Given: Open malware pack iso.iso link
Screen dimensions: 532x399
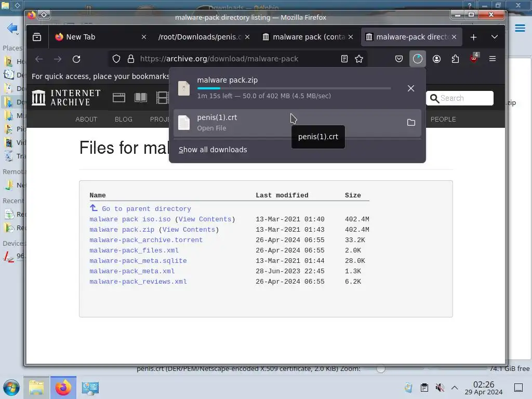Looking at the screenshot, I should pos(130,219).
